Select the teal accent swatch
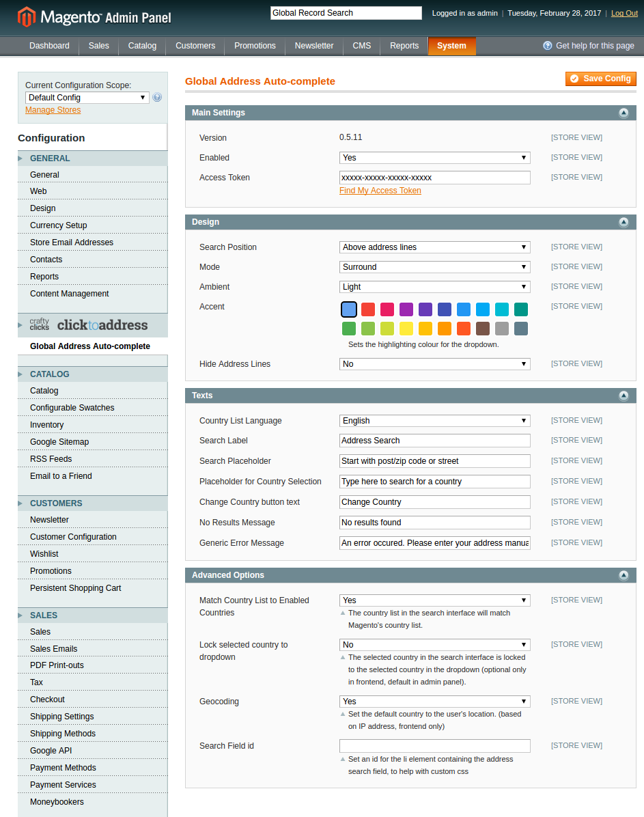This screenshot has width=644, height=817. click(521, 309)
